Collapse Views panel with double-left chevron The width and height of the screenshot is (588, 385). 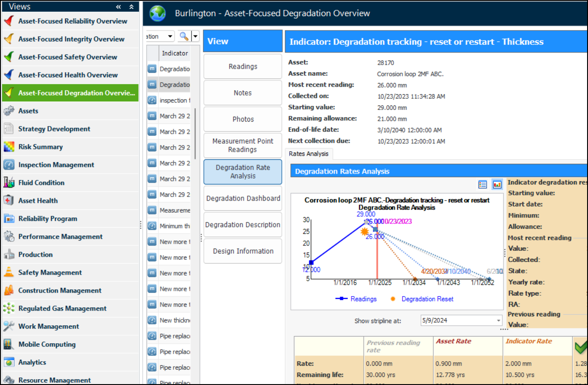pyautogui.click(x=118, y=6)
